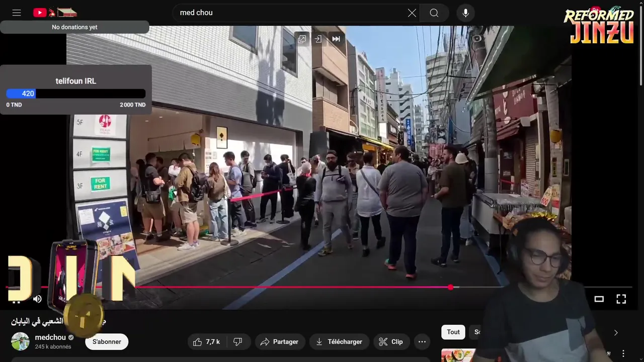Screen dimensions: 644x362
Task: Subscribe with the S'abonner button
Action: (x=107, y=342)
